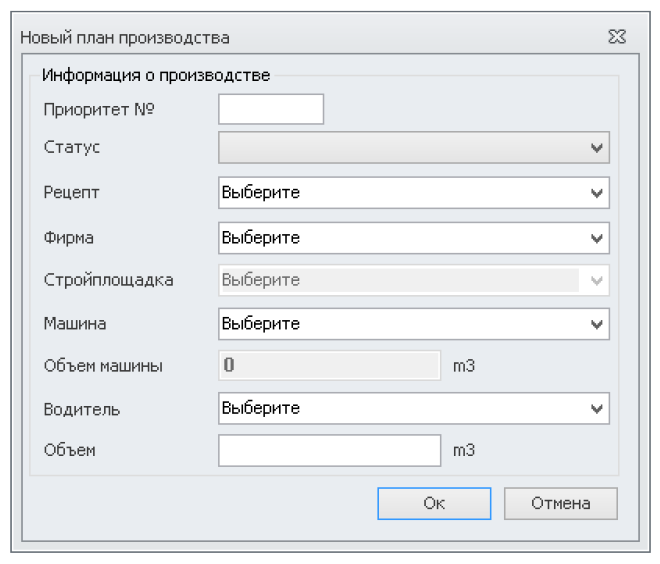660x564 pixels.
Task: Expand the Машина dropdown list
Action: point(597,324)
